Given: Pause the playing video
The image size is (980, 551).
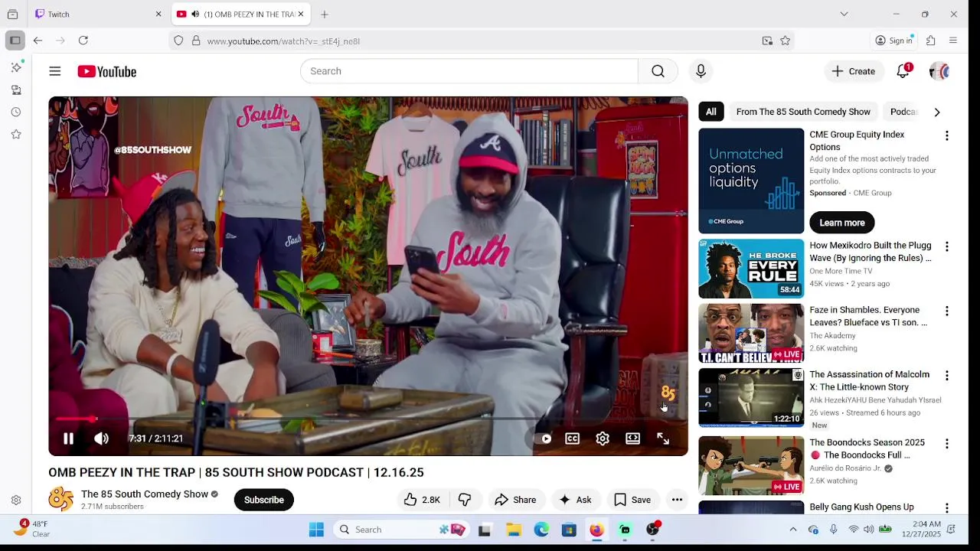Looking at the screenshot, I should click(68, 439).
